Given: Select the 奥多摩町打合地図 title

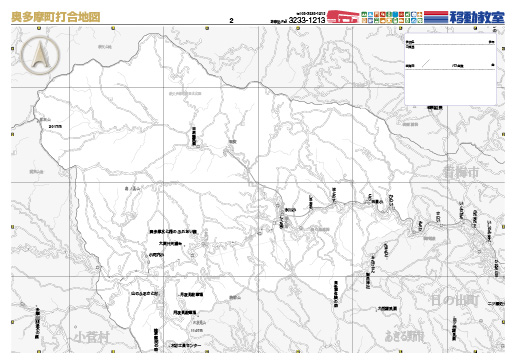Looking at the screenshot, I should pos(56,17).
